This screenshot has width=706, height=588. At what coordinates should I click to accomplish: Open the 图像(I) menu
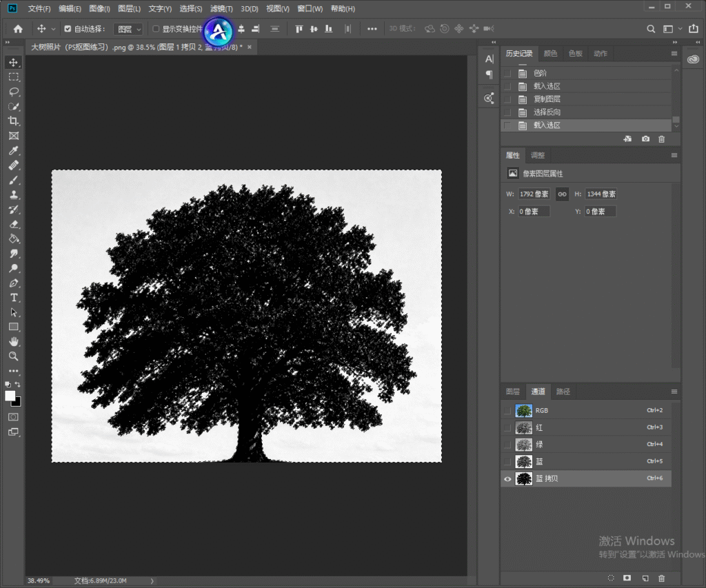(99, 8)
